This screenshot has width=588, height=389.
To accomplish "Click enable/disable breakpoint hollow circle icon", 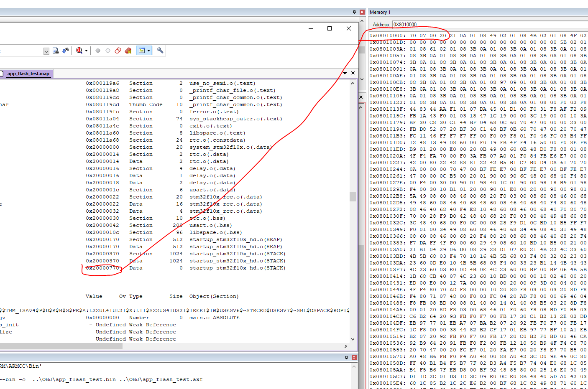I will [x=108, y=51].
